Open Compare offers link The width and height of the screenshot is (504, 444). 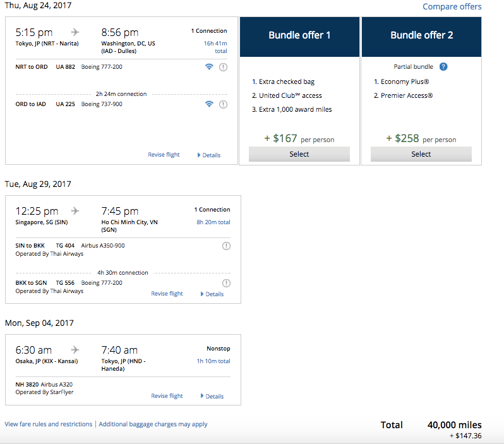point(452,6)
